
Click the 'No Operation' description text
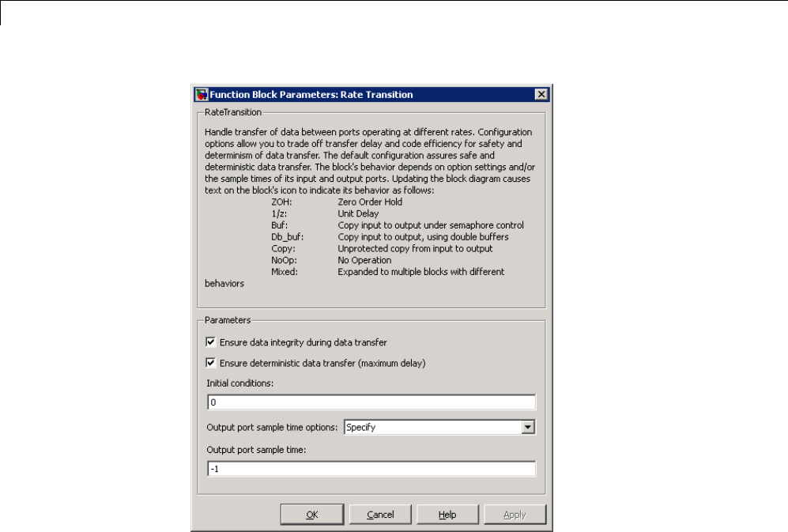point(364,260)
